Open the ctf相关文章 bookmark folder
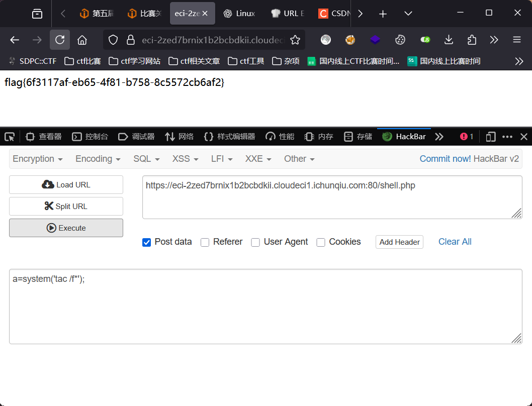The image size is (532, 406). pyautogui.click(x=195, y=61)
